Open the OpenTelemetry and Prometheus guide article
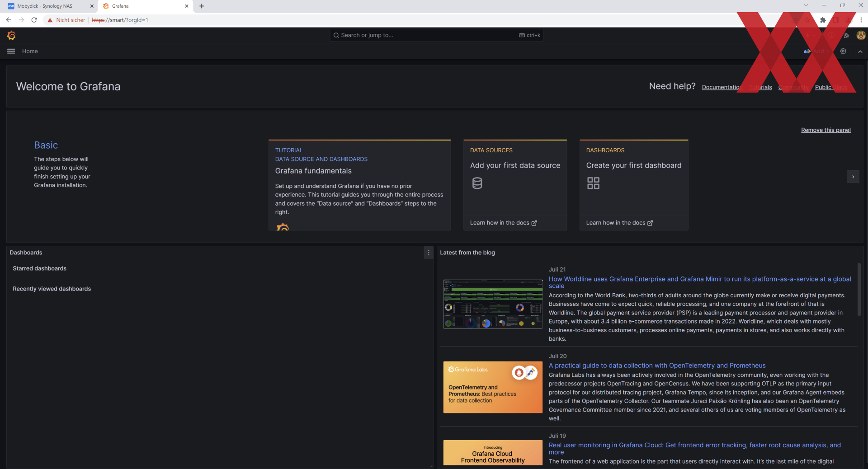 (x=657, y=366)
